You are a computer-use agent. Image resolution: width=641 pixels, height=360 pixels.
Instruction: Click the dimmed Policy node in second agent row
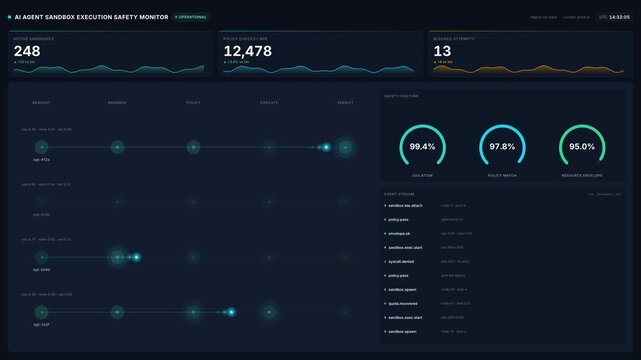[193, 202]
